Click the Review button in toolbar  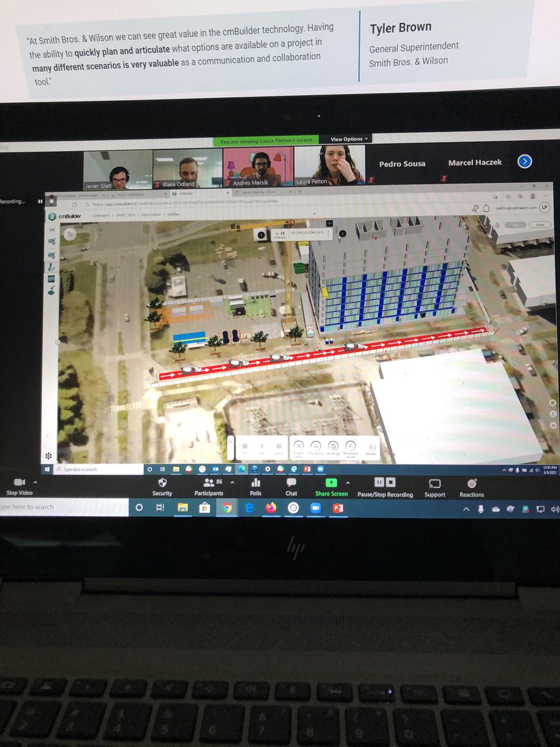click(371, 448)
